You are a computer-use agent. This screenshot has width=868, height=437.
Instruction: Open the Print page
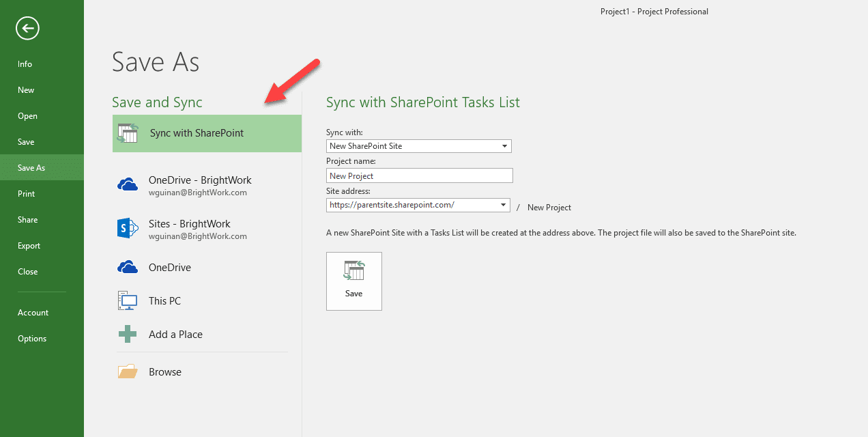click(x=42, y=194)
